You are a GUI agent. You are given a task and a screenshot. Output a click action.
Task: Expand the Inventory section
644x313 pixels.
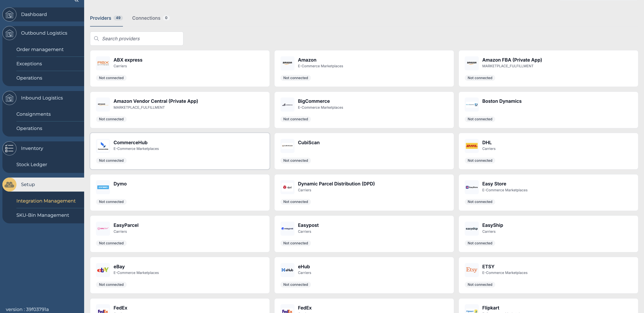click(32, 148)
